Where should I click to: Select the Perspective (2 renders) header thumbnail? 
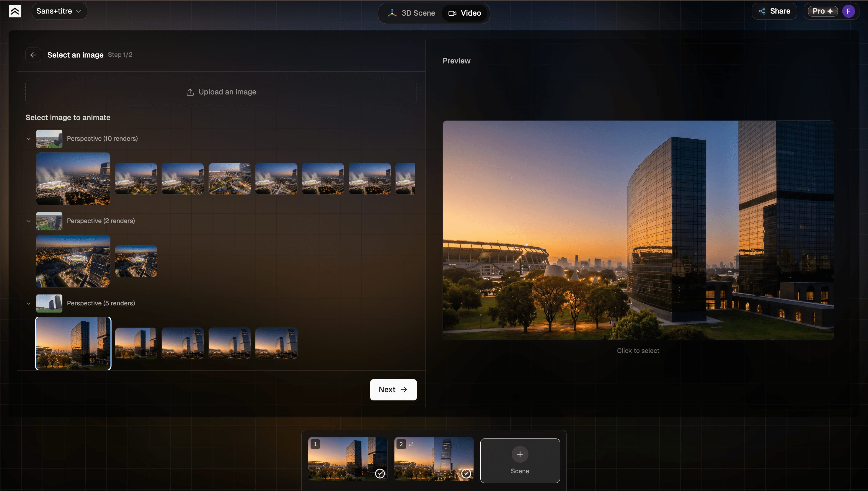tap(49, 221)
